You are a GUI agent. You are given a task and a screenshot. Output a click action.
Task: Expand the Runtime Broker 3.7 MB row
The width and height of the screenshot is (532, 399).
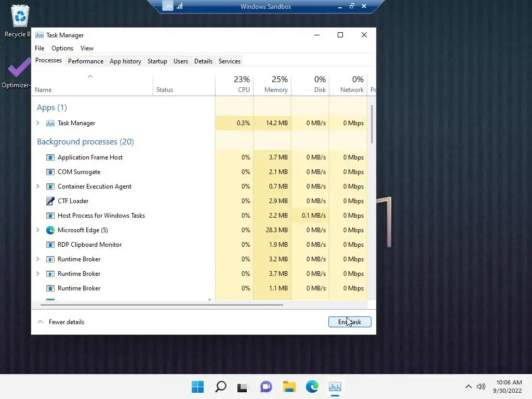(x=38, y=274)
